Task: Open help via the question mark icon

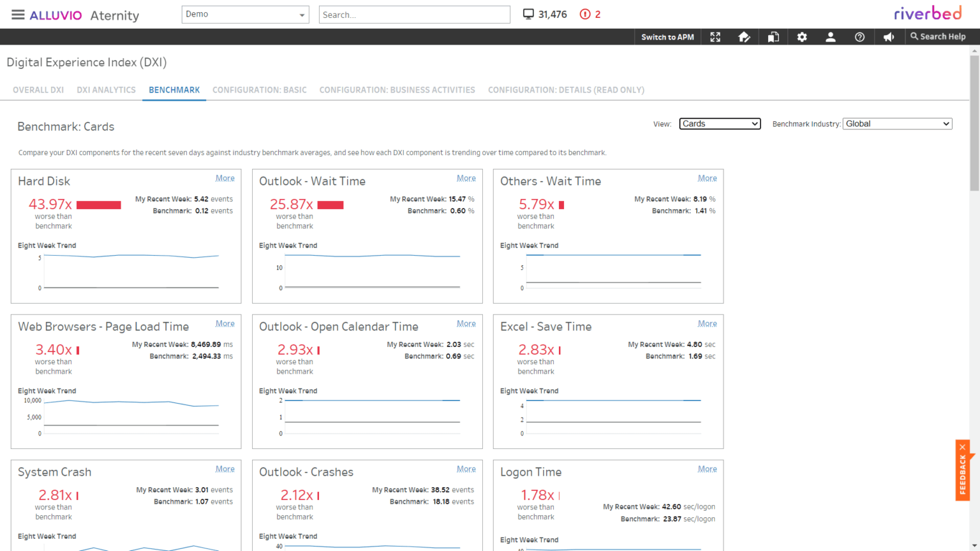Action: pyautogui.click(x=859, y=36)
